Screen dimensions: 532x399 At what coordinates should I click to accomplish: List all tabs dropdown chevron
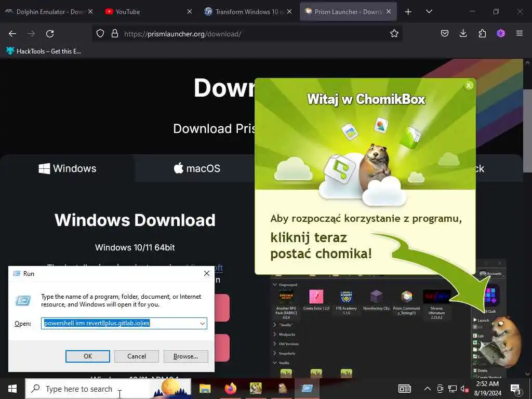click(x=429, y=12)
